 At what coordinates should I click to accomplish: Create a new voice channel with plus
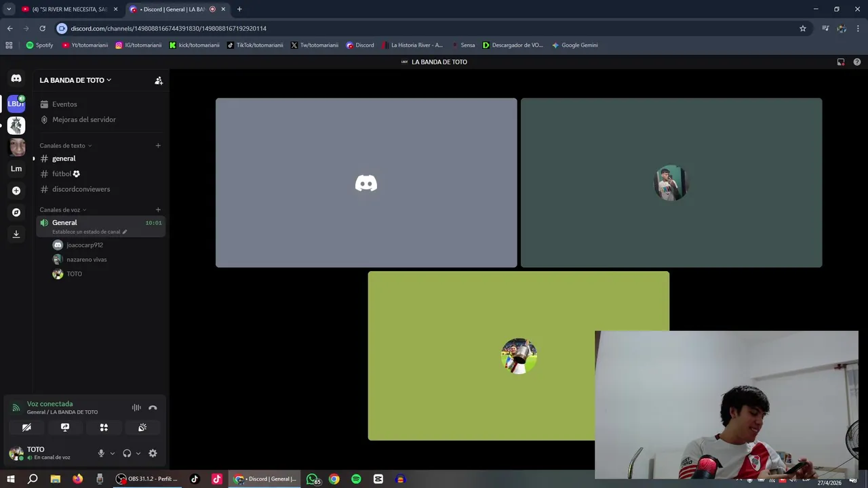point(158,209)
